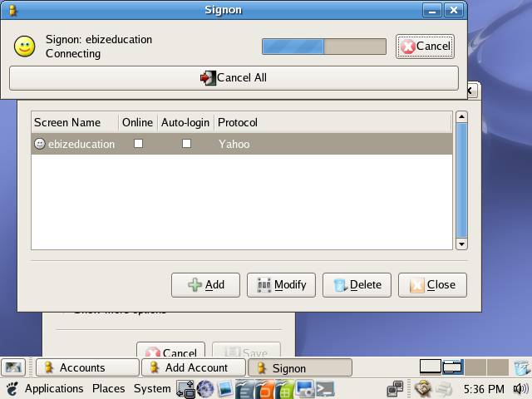Open the Applications menu
This screenshot has width=532, height=399.
(54, 388)
